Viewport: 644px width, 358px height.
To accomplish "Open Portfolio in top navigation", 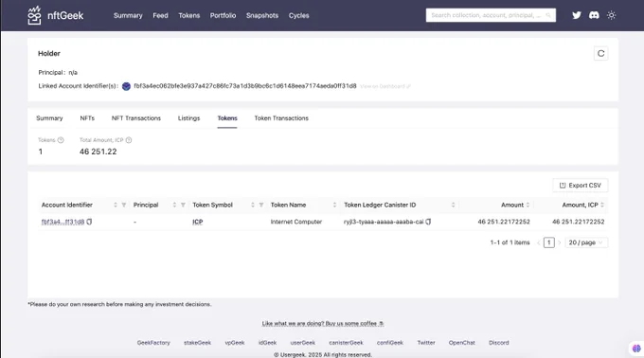I will tap(223, 15).
